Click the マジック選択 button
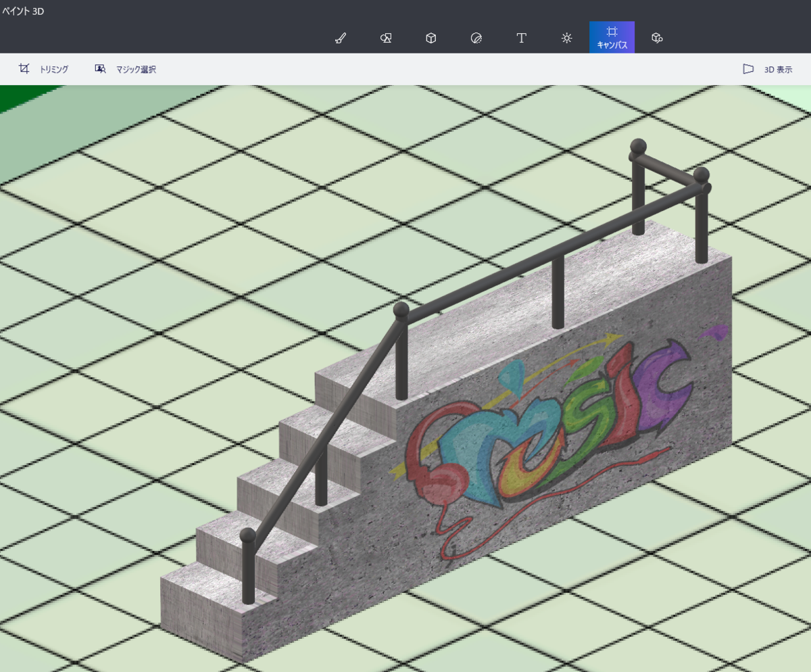The width and height of the screenshot is (811, 672). (126, 69)
